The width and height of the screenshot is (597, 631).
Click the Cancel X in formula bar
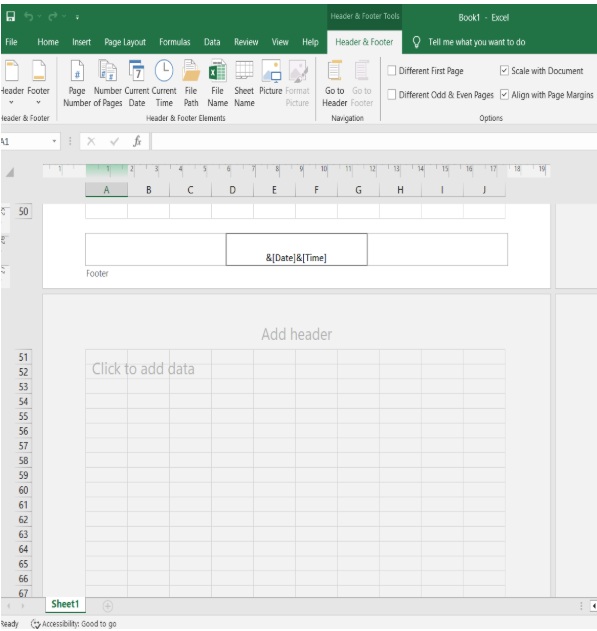coord(91,141)
